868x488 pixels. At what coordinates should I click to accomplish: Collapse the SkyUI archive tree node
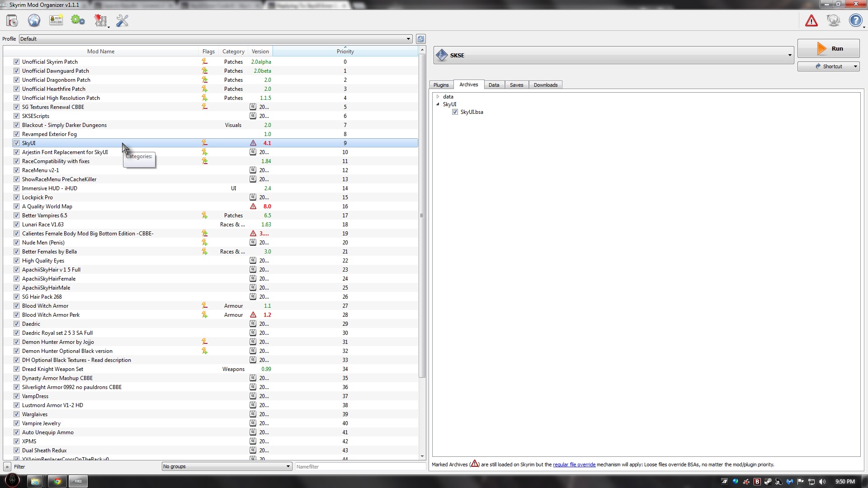tap(438, 104)
